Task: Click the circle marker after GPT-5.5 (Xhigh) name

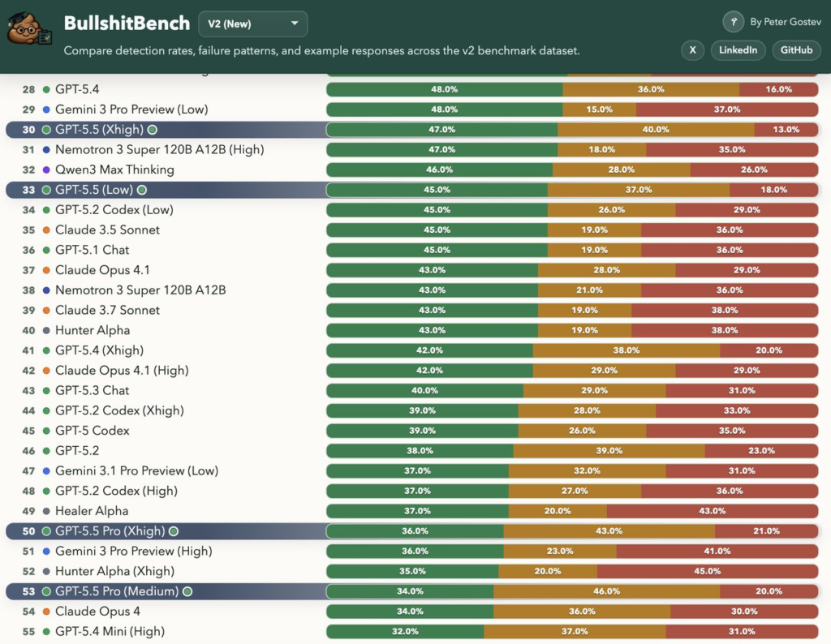Action: click(153, 130)
